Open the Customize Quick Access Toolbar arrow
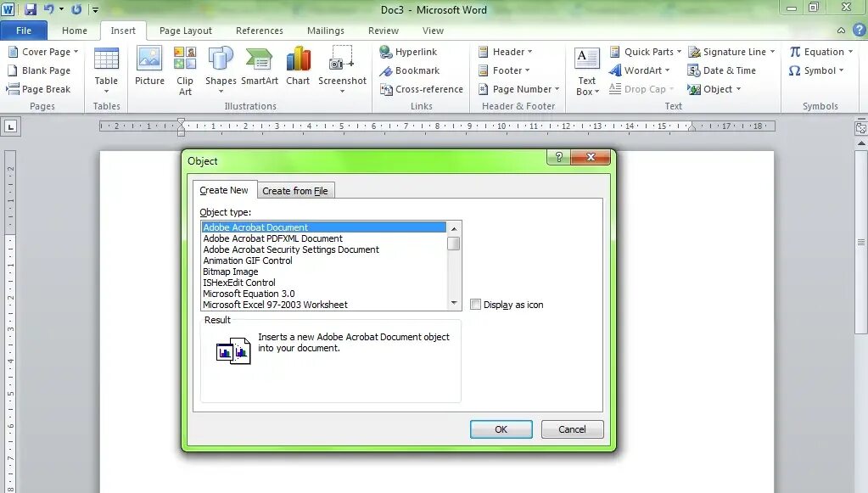Viewport: 868px width, 493px height. (x=95, y=9)
